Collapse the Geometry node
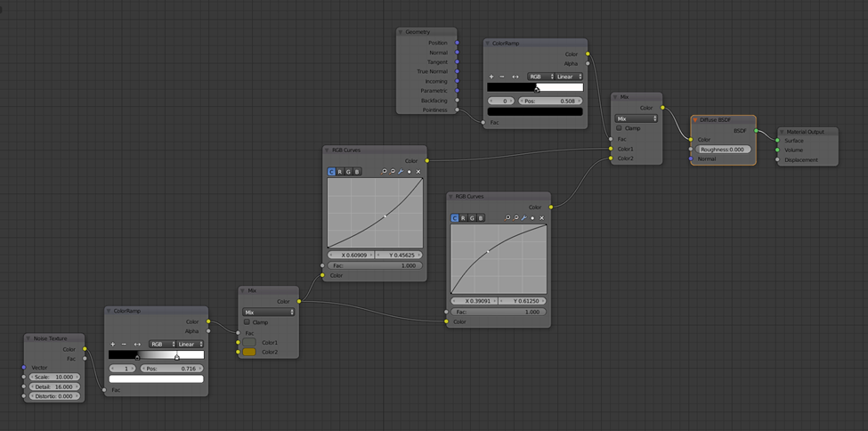868x431 pixels. pos(401,32)
